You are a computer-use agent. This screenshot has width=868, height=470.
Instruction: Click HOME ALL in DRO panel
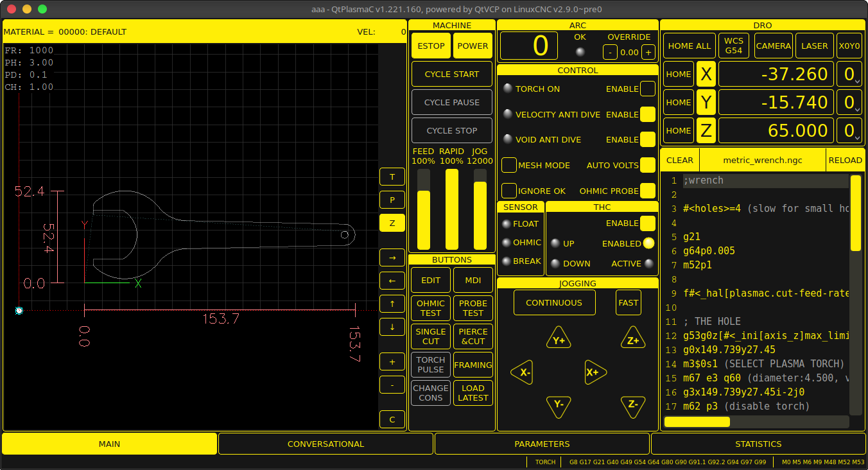tap(690, 46)
